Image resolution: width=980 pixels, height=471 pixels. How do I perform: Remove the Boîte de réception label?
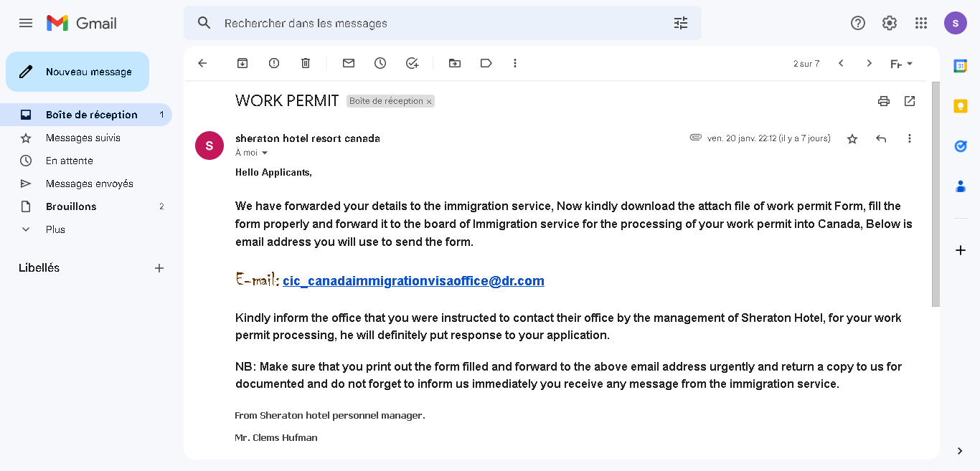[430, 102]
